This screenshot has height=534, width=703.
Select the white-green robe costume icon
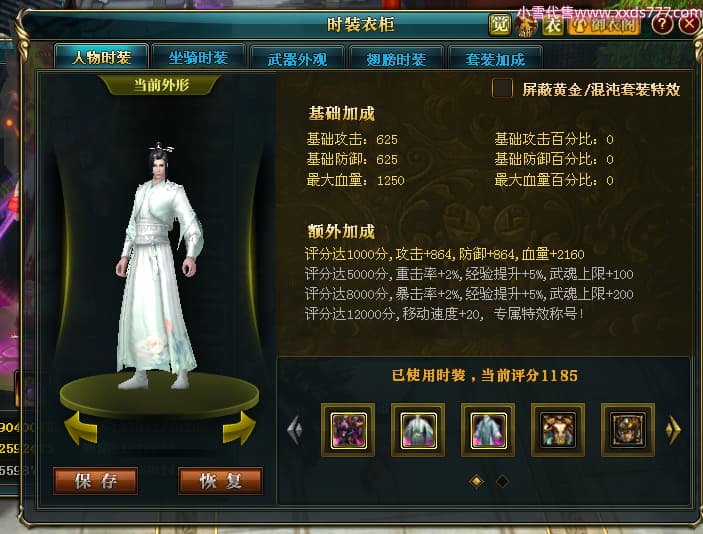(418, 430)
